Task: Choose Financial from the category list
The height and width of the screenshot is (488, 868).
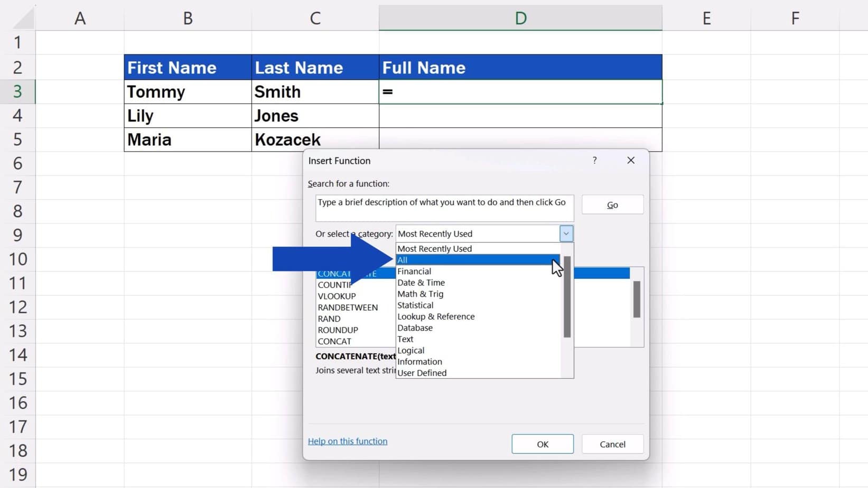Action: click(414, 271)
